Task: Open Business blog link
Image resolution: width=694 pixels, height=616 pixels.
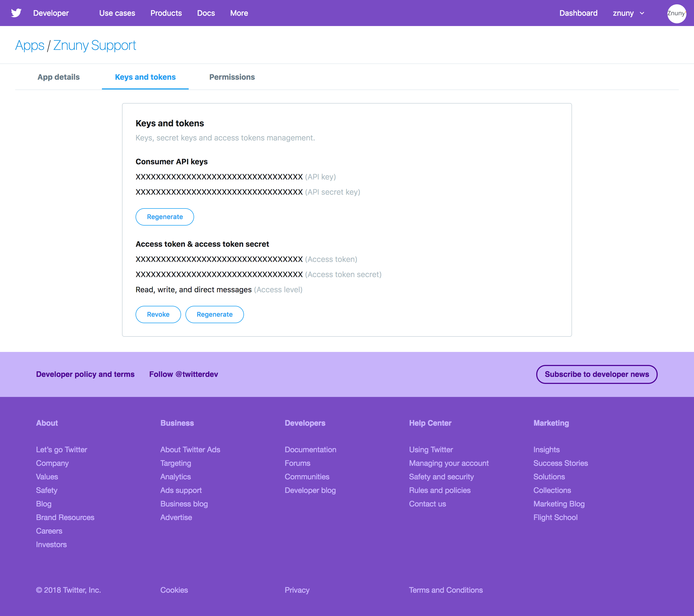Action: [184, 504]
